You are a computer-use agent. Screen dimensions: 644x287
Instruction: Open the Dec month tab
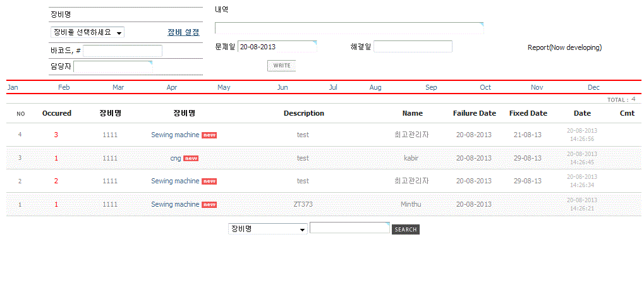click(x=593, y=87)
